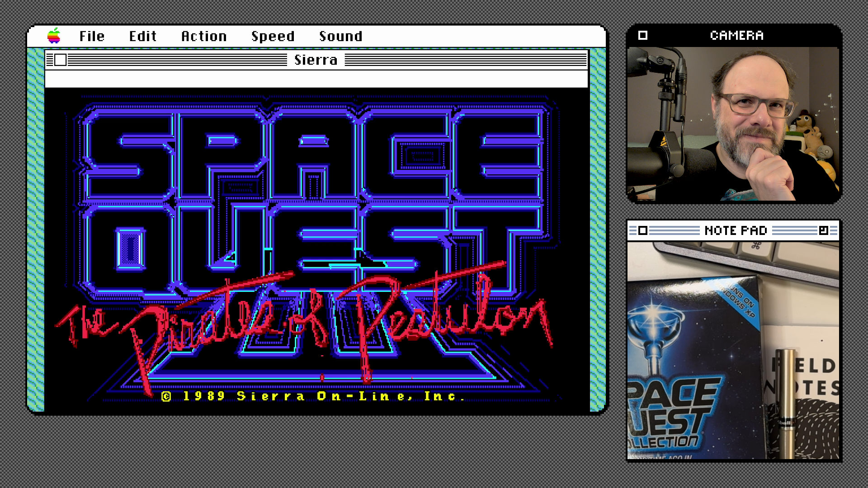
Task: Click the Note Pad left close box
Action: point(642,231)
